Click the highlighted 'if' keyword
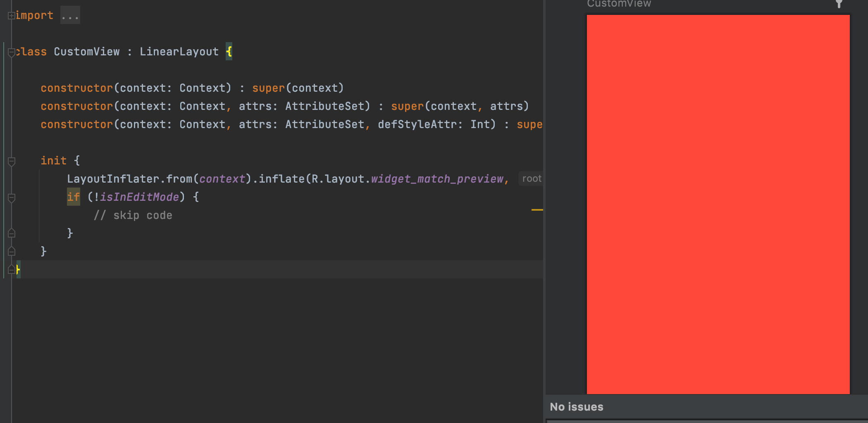The height and width of the screenshot is (423, 868). tap(74, 197)
